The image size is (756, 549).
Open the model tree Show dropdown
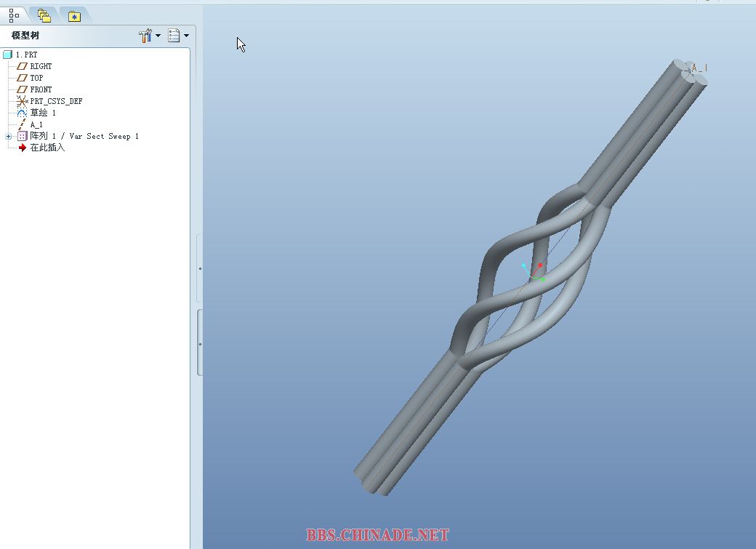coord(178,36)
